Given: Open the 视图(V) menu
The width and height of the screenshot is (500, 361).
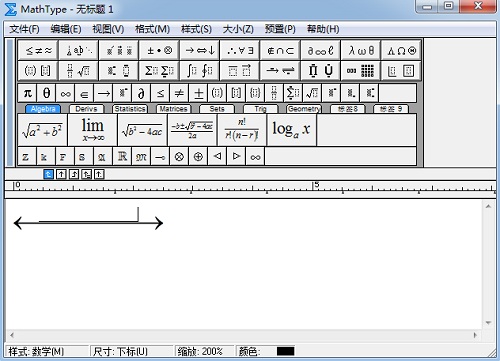Looking at the screenshot, I should click(x=108, y=29).
